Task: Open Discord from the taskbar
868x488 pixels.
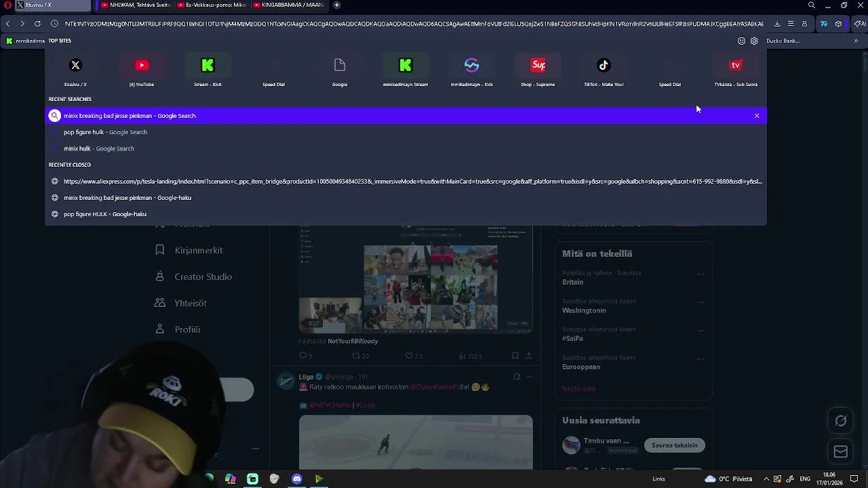Action: [x=296, y=479]
